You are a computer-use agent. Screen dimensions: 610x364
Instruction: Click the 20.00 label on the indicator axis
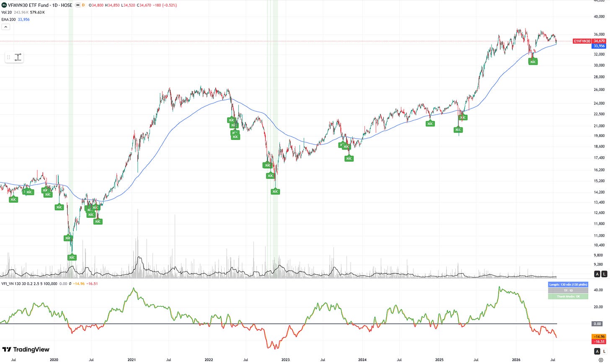[598, 307]
